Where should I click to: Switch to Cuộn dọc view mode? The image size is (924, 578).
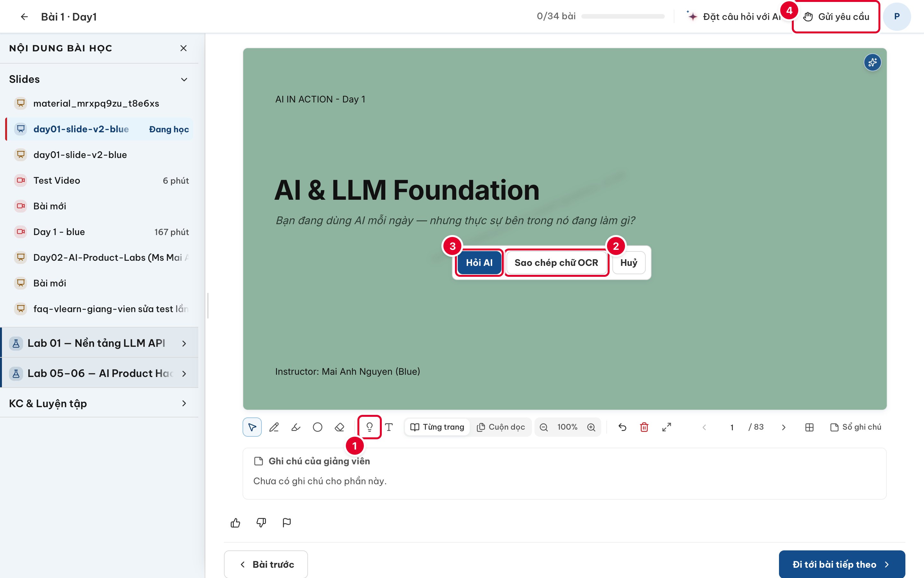coord(501,427)
